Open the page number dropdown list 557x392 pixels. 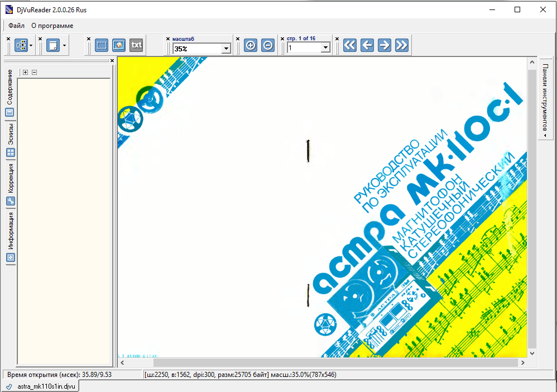325,47
